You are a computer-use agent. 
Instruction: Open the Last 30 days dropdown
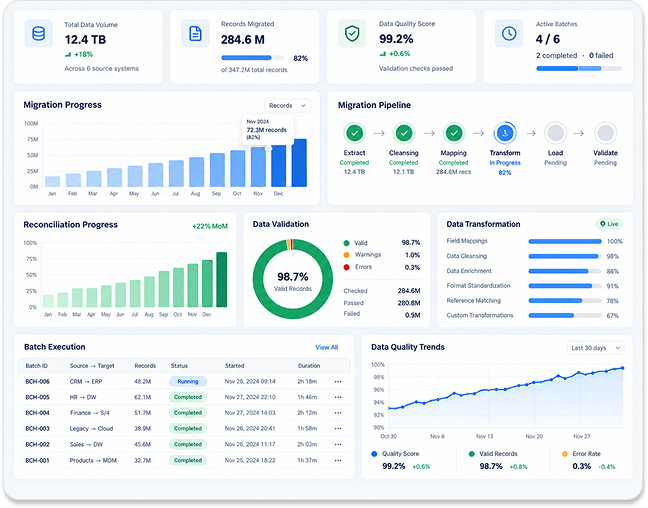tap(596, 348)
